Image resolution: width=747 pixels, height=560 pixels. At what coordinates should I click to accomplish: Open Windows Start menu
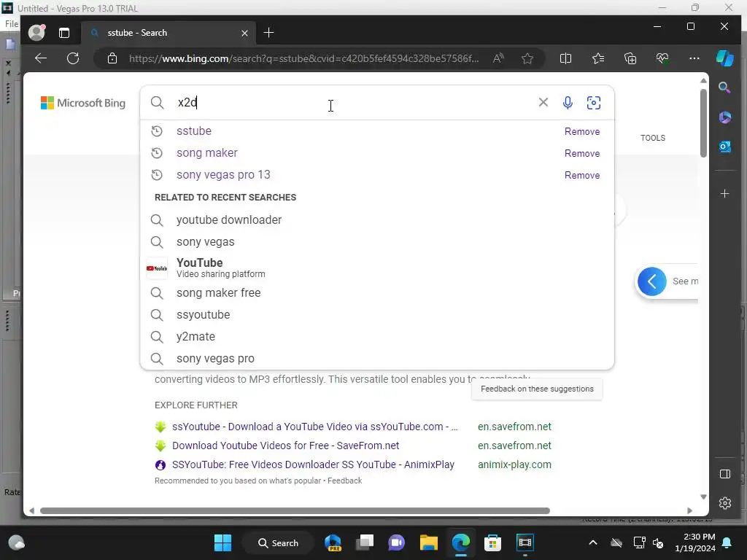click(222, 542)
